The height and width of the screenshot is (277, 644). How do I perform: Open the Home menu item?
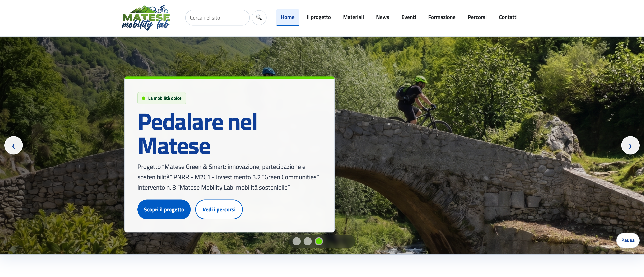(x=288, y=17)
